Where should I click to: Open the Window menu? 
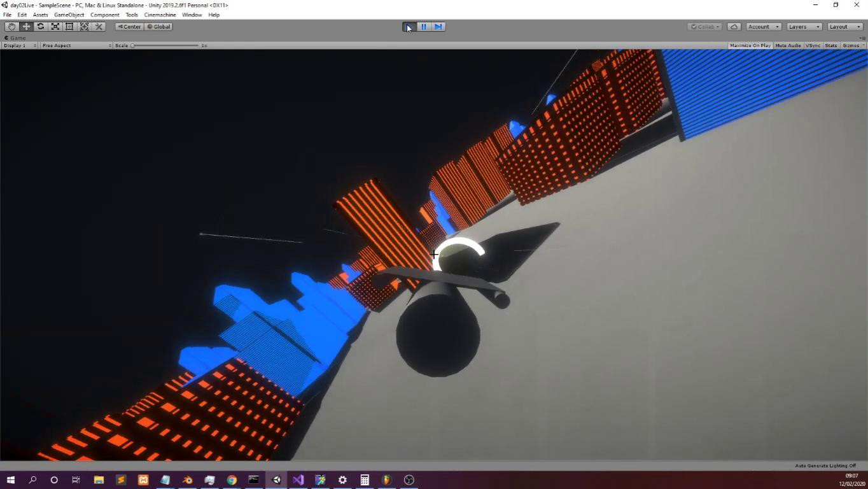[x=192, y=15]
